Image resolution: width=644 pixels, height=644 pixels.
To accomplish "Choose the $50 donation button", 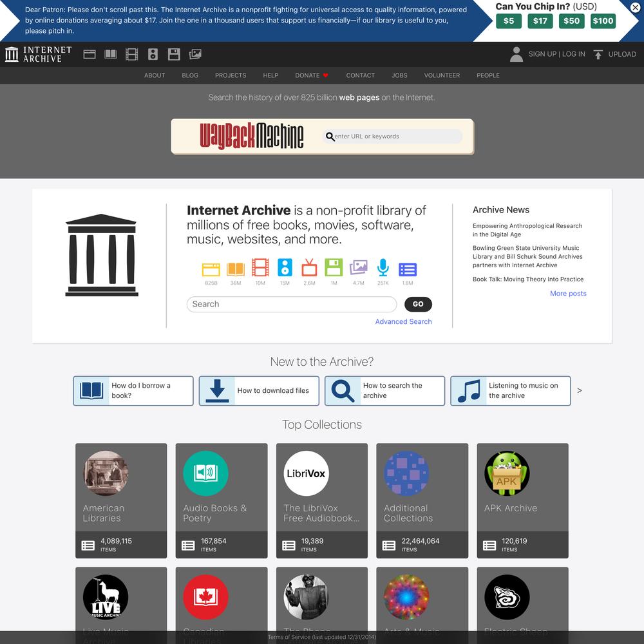I will coord(572,21).
